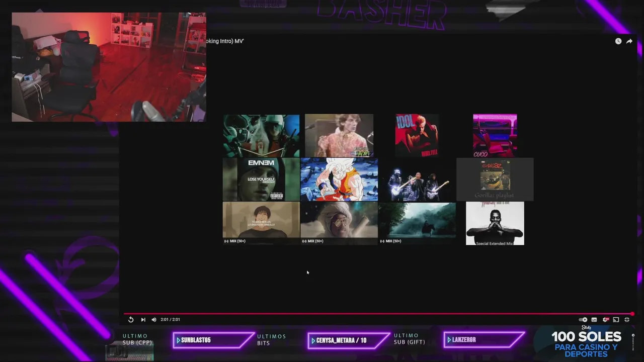Click the cast to TV icon
Screen dimensions: 644x362
(x=616, y=320)
